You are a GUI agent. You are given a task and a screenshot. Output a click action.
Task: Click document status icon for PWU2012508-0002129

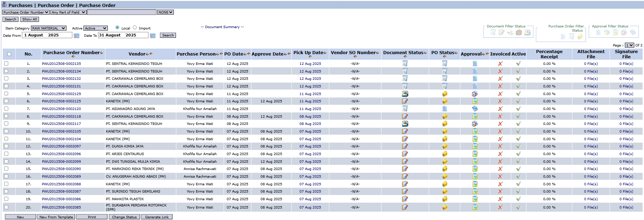405,94
